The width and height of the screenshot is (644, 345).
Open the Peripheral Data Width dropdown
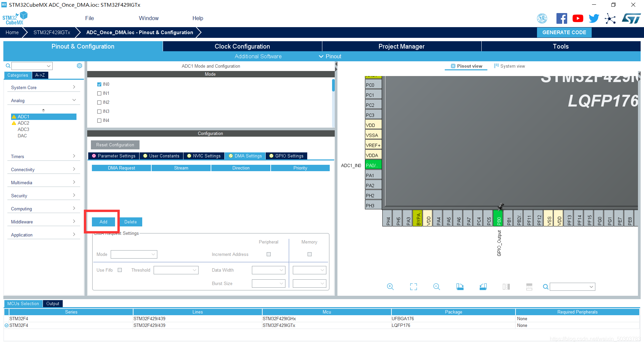[x=269, y=270]
